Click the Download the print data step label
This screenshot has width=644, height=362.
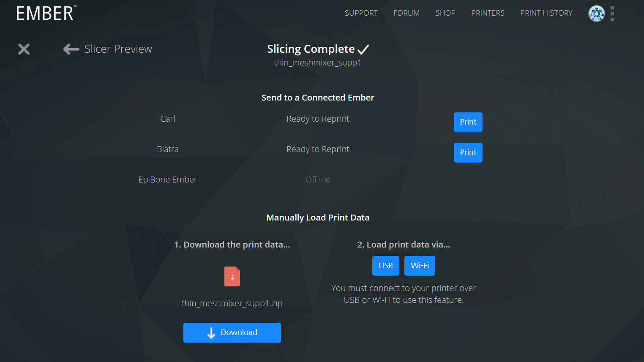point(232,245)
